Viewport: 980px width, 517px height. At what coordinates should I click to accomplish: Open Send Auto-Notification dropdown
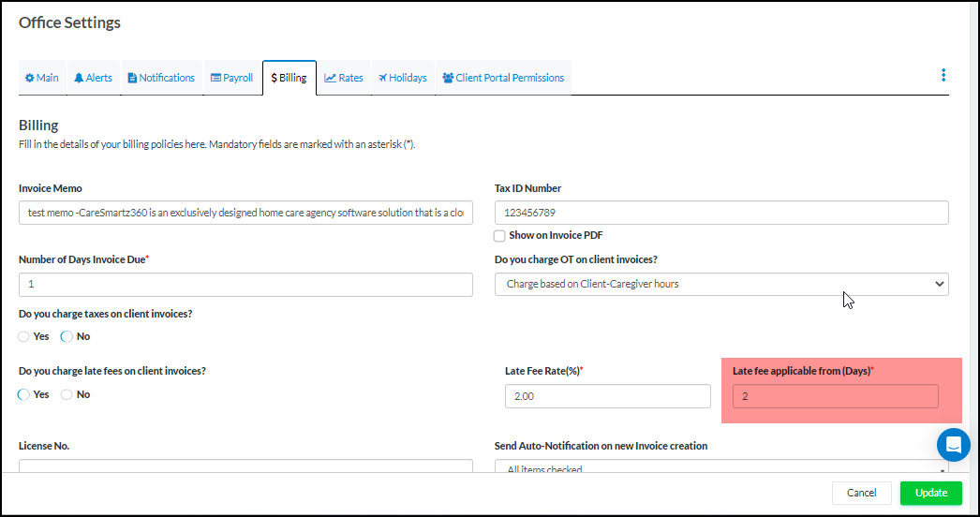pyautogui.click(x=720, y=468)
